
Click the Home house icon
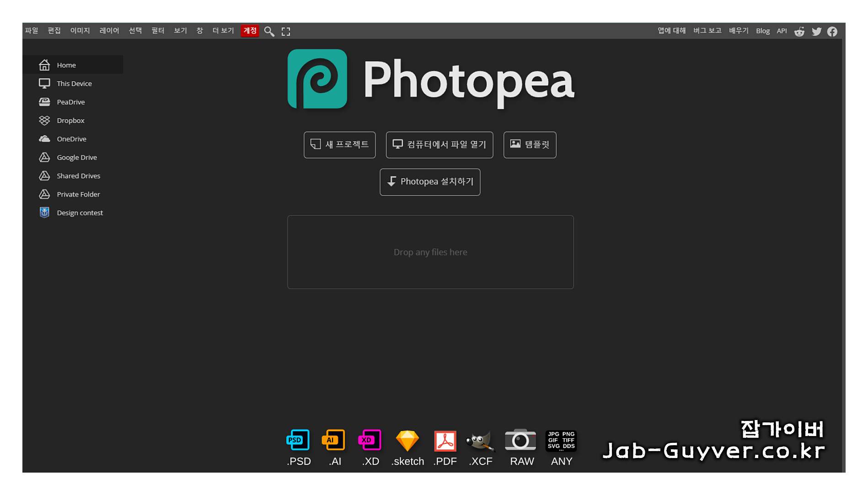[x=44, y=65]
